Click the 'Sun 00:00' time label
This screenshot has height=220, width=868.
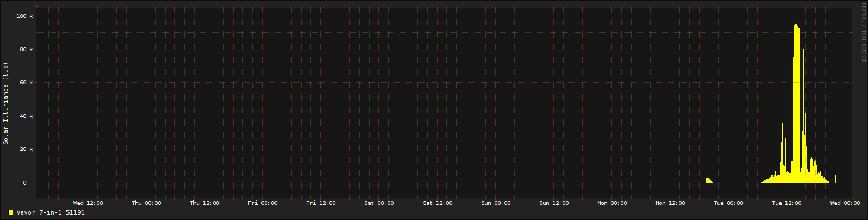point(496,203)
